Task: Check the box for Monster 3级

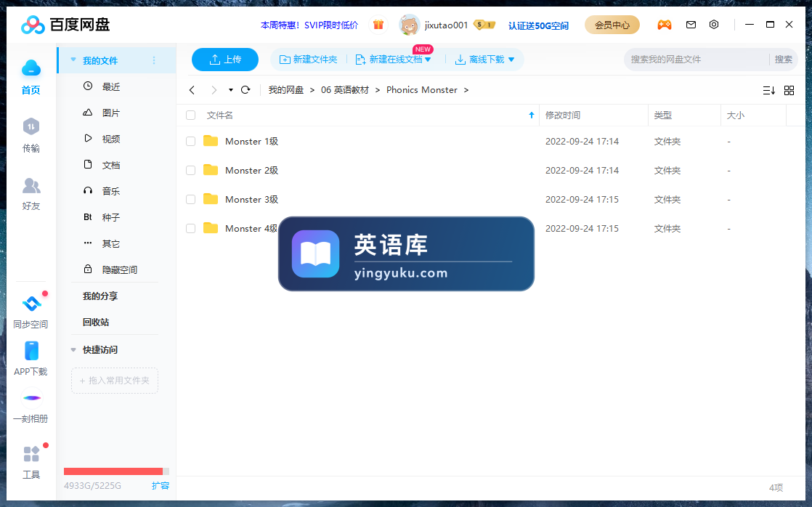Action: (190, 199)
